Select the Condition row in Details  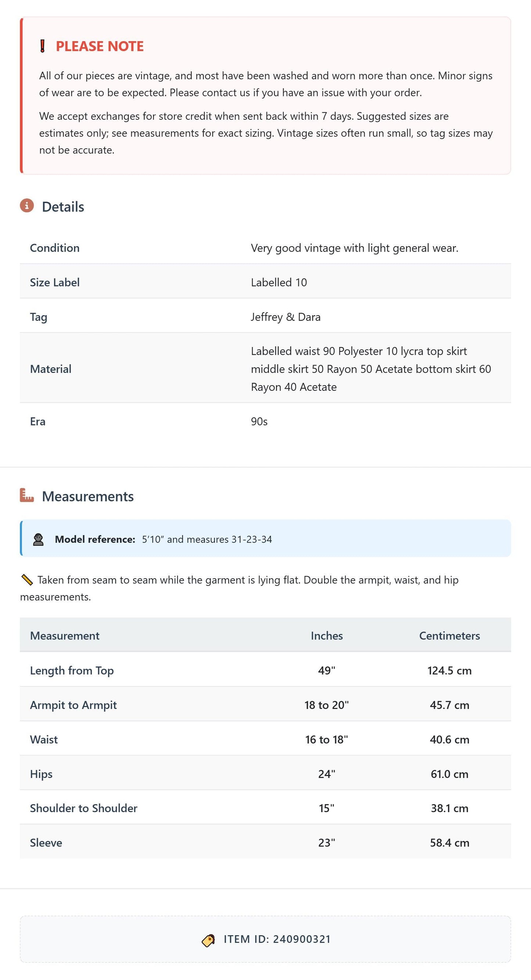pyautogui.click(x=265, y=248)
